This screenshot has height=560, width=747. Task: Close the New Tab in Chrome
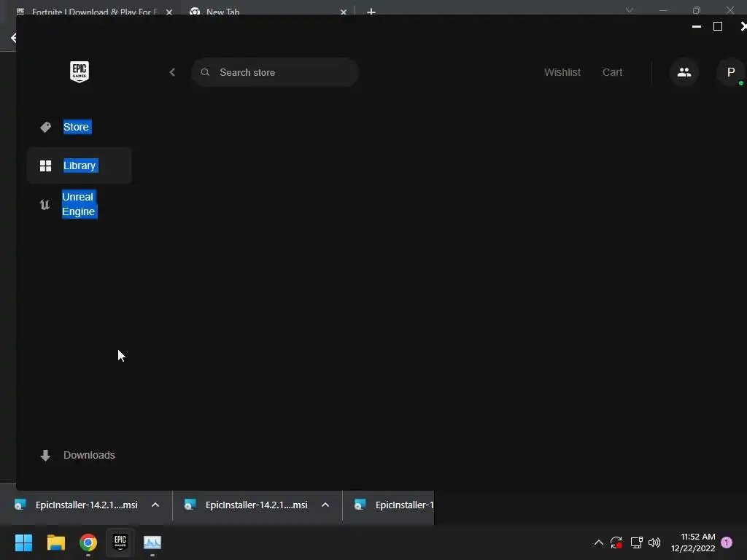tap(344, 12)
